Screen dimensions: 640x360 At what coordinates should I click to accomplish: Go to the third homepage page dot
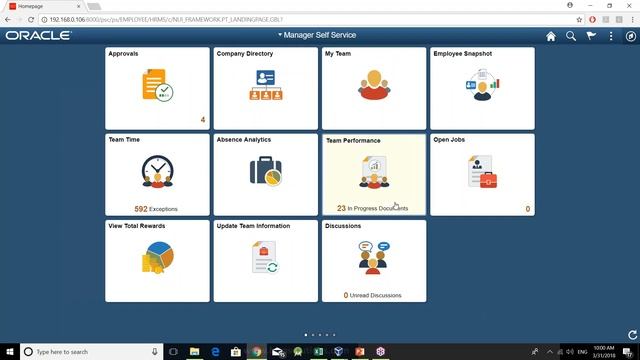tap(320, 335)
